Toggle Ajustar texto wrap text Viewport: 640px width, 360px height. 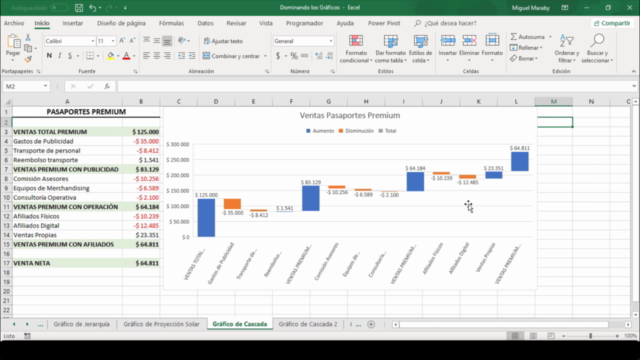[223, 41]
